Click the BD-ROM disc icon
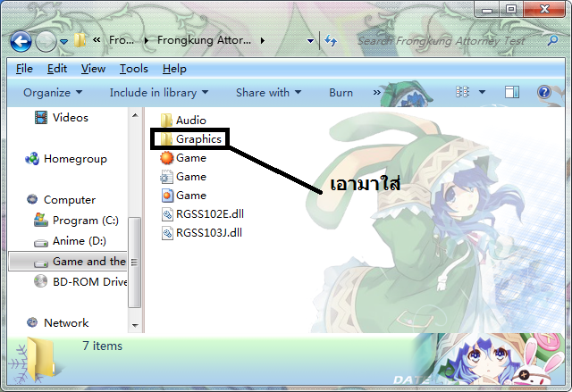Screen dimensions: 572x392 click(x=40, y=281)
